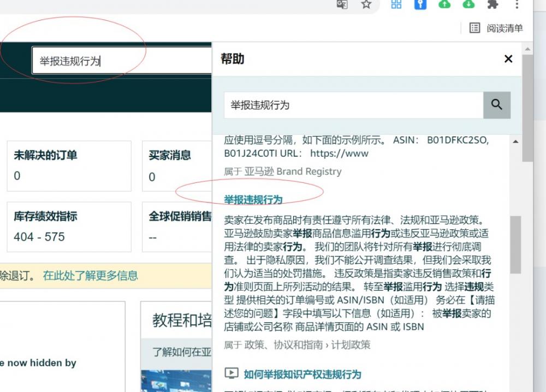Open the puzzle-piece extensions menu
Viewport: 546px width, 392px height.
(x=492, y=4)
